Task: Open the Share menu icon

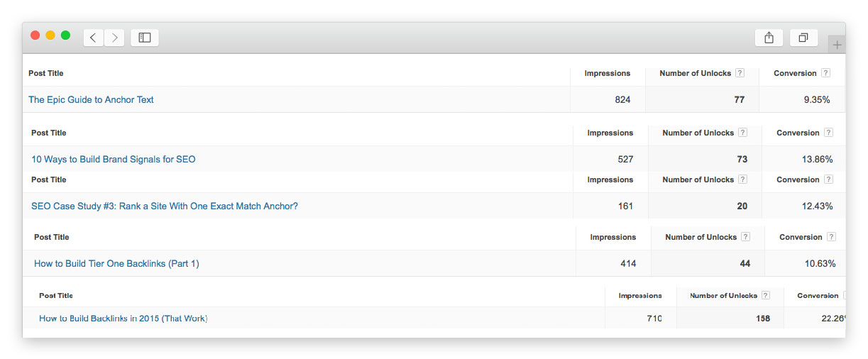Action: tap(769, 38)
